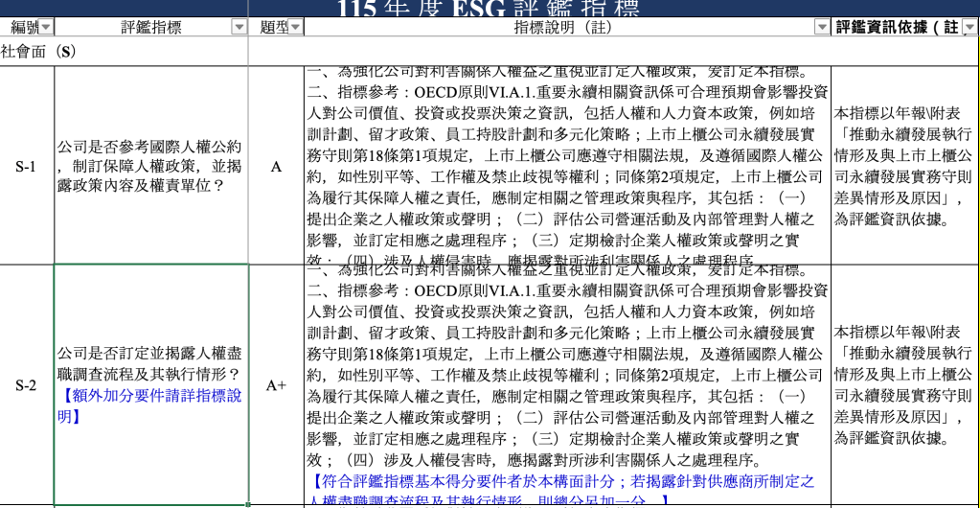
Task: Expand the 題型 filter arrow
Action: [x=296, y=28]
